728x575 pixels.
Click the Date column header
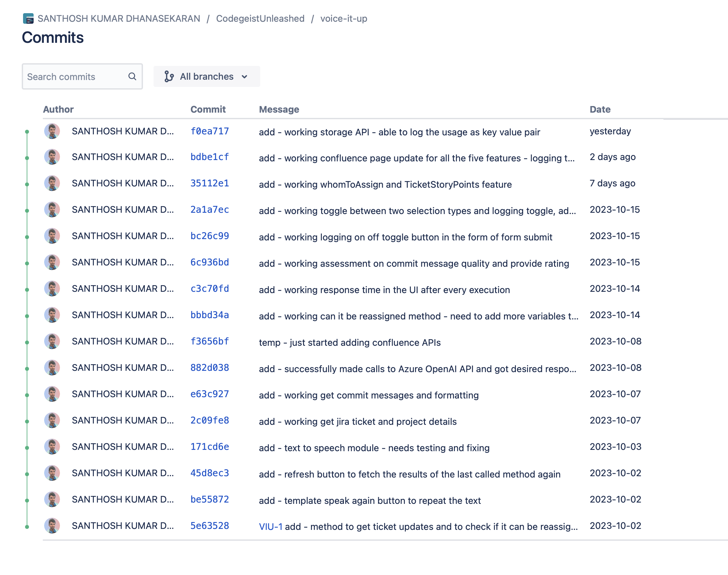[600, 109]
